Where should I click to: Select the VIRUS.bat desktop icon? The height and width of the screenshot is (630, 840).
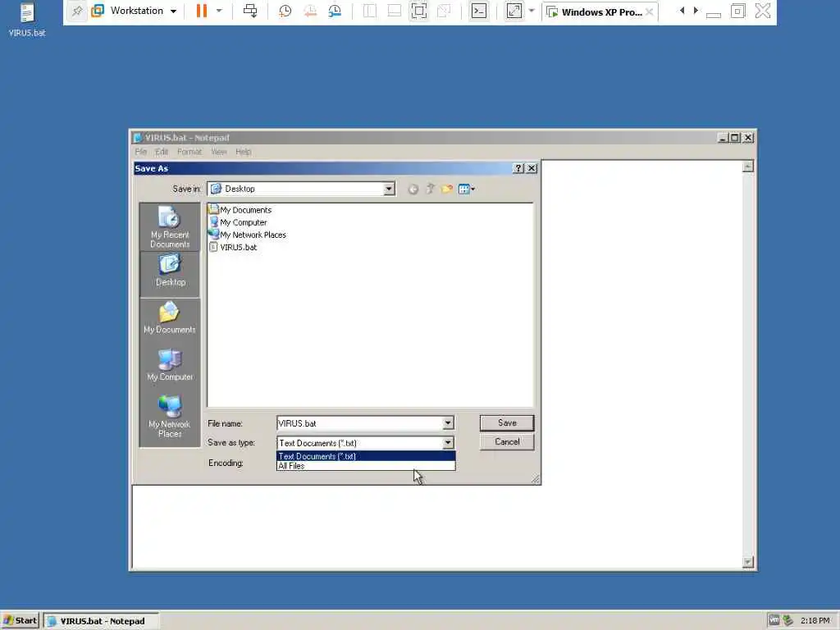click(x=27, y=20)
